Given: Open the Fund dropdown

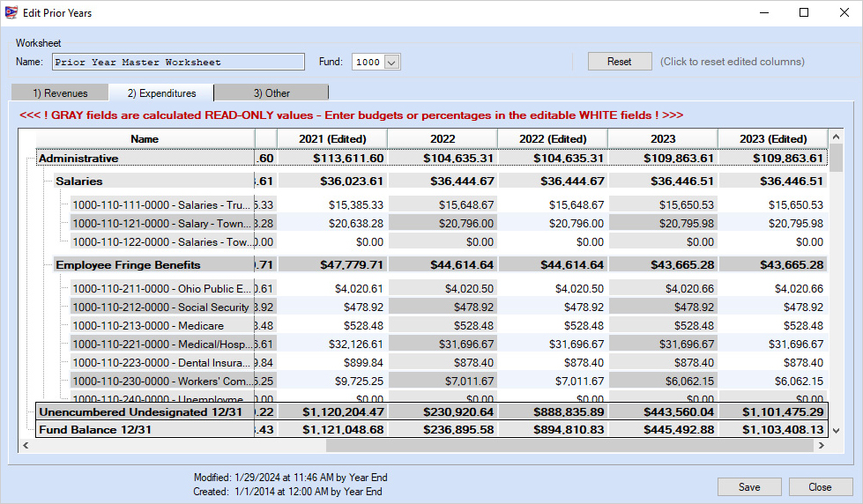Looking at the screenshot, I should coord(392,63).
